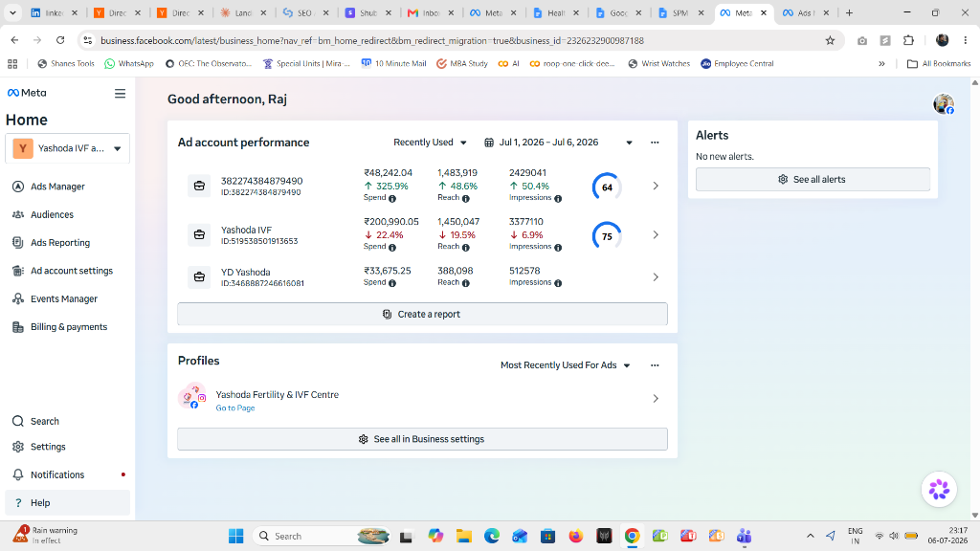Open the Jul 1 – Jul 6 date range picker
Image resolution: width=980 pixels, height=551 pixels.
point(558,143)
